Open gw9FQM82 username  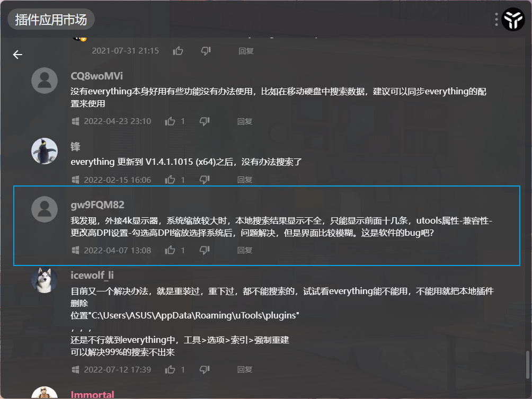point(97,205)
